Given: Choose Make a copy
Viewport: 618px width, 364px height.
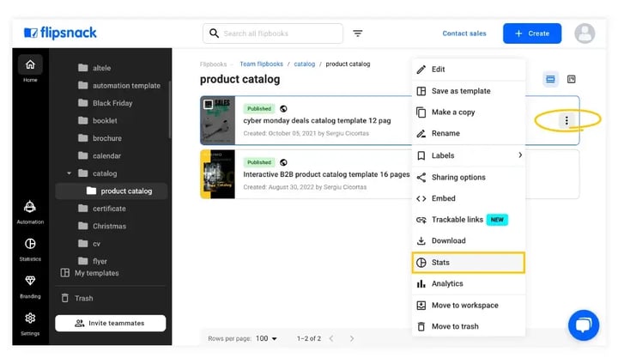Looking at the screenshot, I should 469,112.
